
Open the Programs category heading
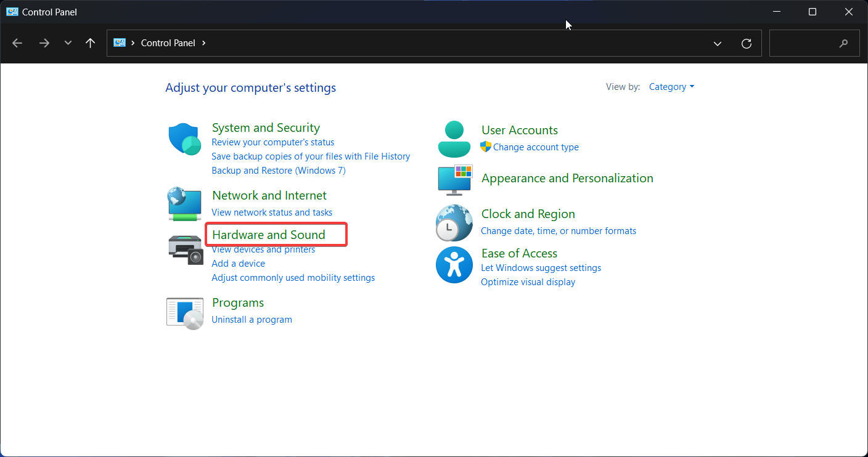[238, 302]
